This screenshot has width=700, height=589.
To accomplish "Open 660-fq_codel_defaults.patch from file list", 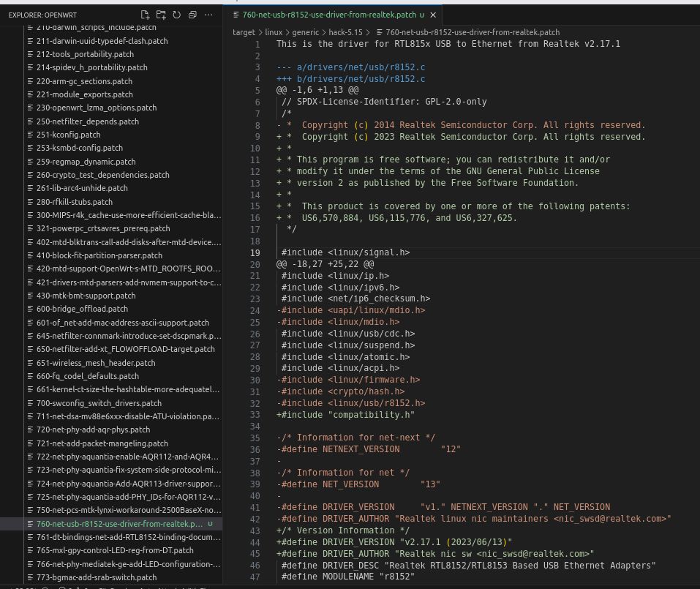I will 87,376.
